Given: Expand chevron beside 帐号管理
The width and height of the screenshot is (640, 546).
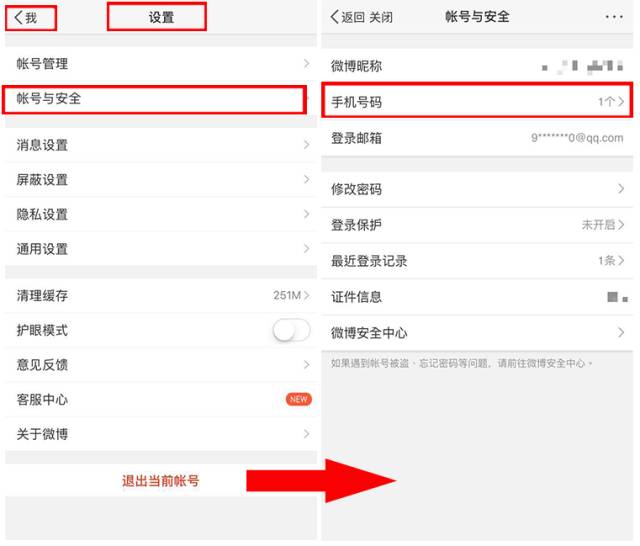Looking at the screenshot, I should 307,64.
